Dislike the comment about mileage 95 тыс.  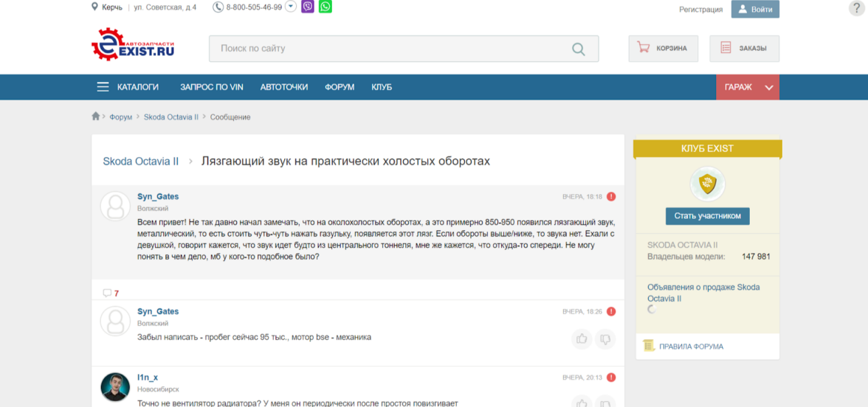pyautogui.click(x=604, y=338)
